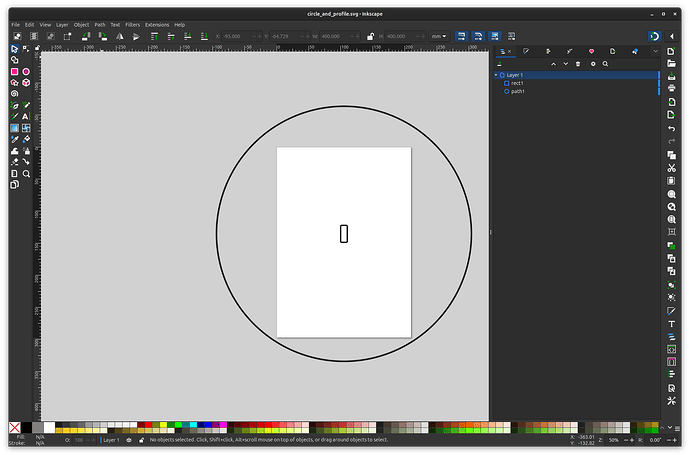This screenshot has height=455, width=690.
Task: Select the Mesh gradient tool
Action: [26, 128]
